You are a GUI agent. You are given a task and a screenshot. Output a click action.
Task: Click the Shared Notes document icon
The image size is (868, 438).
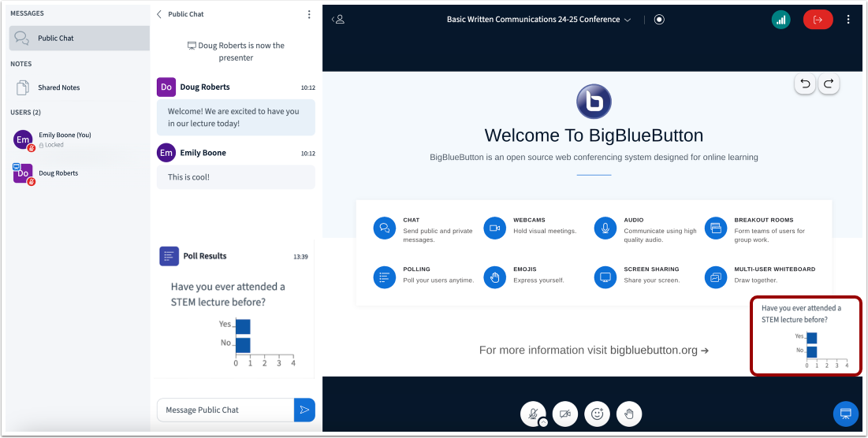click(23, 87)
